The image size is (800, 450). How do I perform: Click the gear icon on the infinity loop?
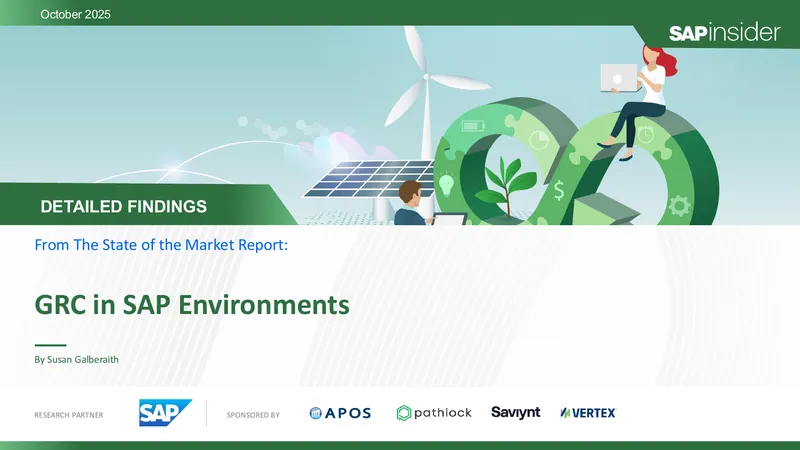(x=679, y=206)
